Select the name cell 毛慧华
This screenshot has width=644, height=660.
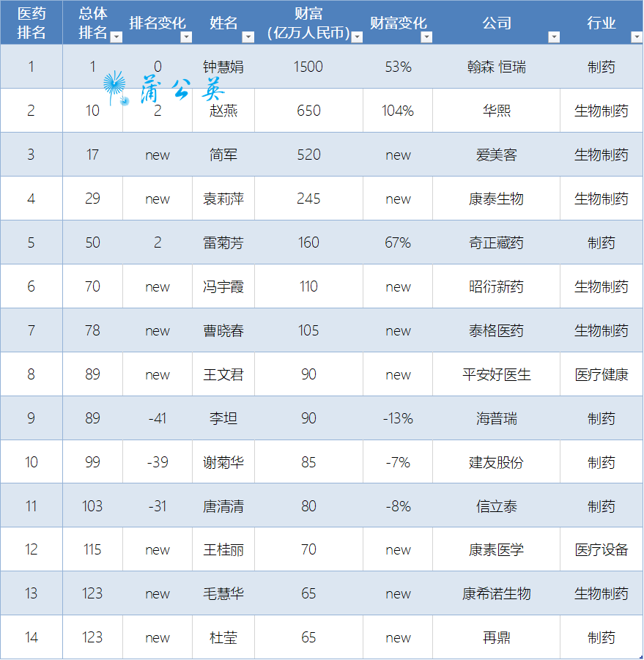(223, 593)
